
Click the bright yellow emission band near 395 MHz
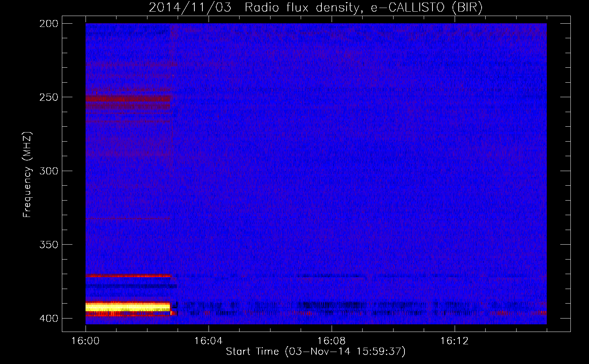[x=128, y=308]
